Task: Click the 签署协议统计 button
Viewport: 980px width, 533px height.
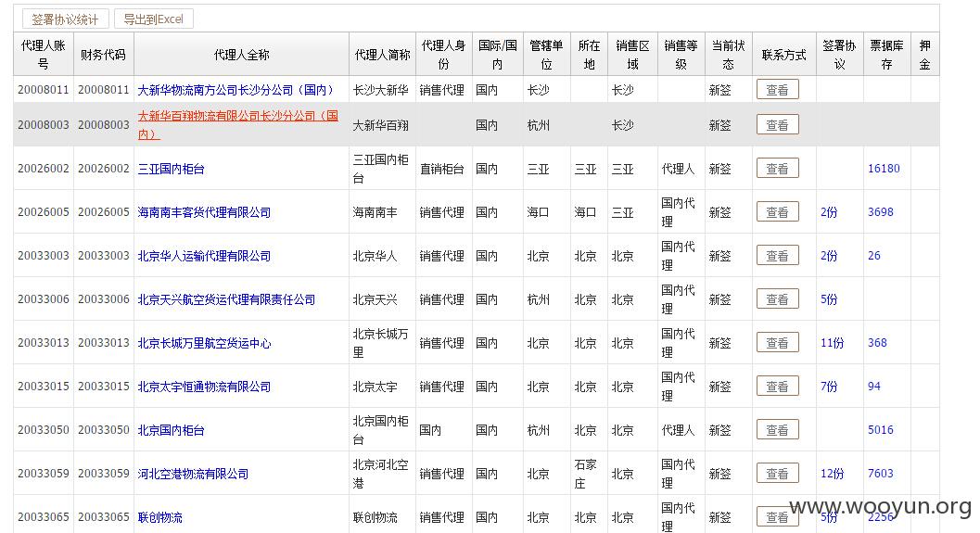Action: click(x=65, y=19)
